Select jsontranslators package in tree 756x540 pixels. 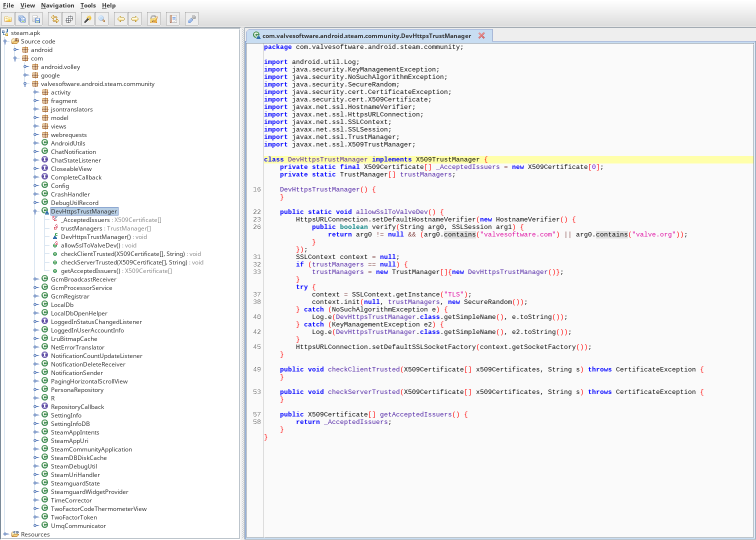pos(71,109)
